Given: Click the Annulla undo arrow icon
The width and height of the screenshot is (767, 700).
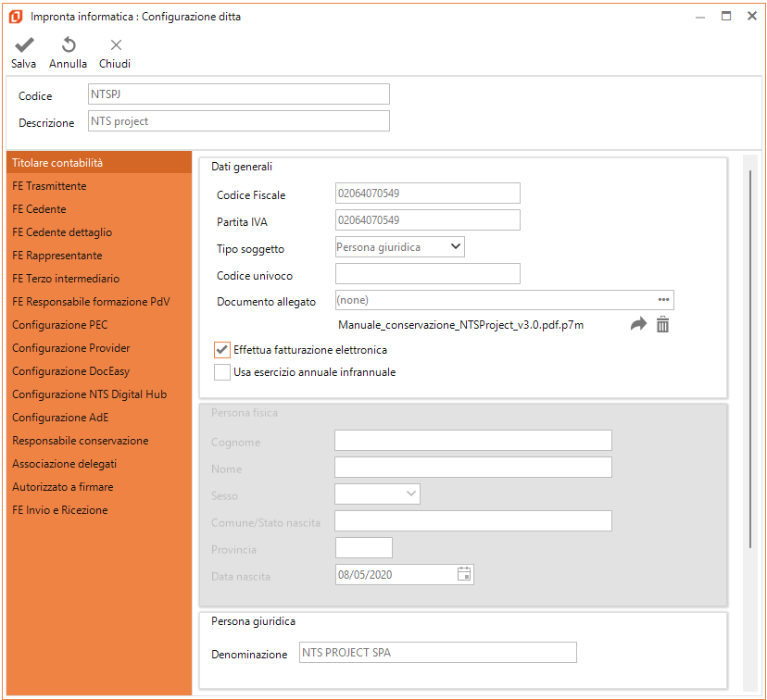Looking at the screenshot, I should point(69,45).
